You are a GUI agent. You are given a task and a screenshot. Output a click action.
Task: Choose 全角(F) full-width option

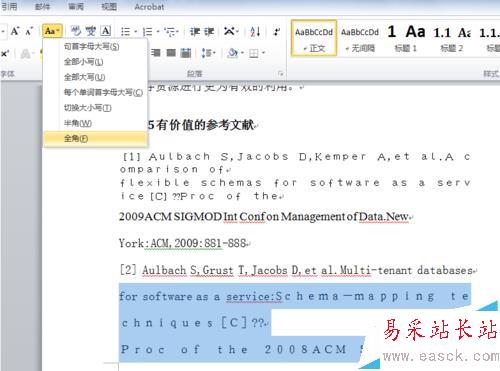click(x=95, y=138)
